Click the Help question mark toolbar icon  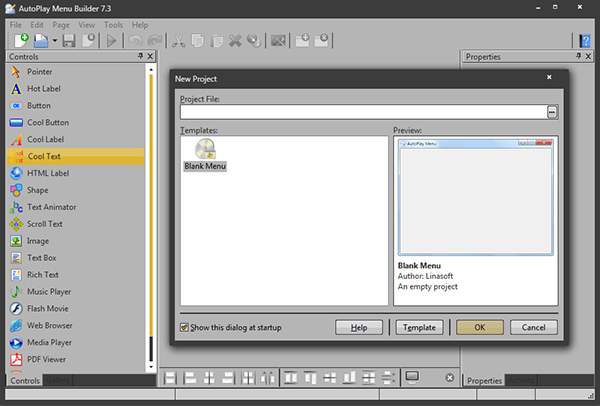(585, 41)
